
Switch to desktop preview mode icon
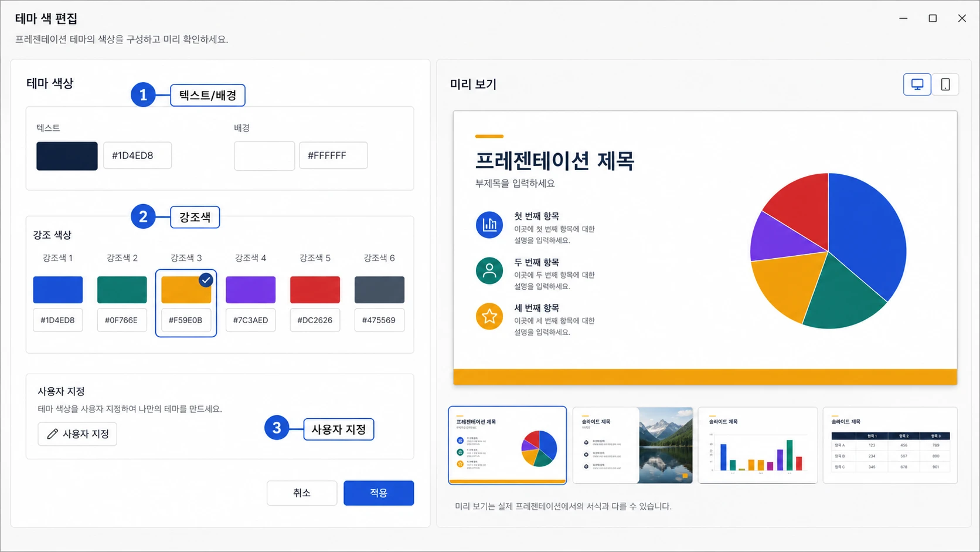917,84
